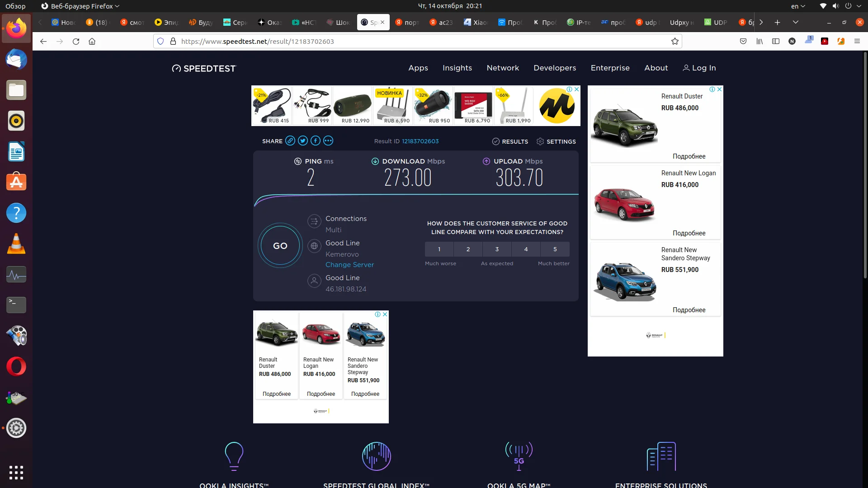The height and width of the screenshot is (488, 868).
Task: Expand the en keyboard layout menu
Action: (798, 6)
